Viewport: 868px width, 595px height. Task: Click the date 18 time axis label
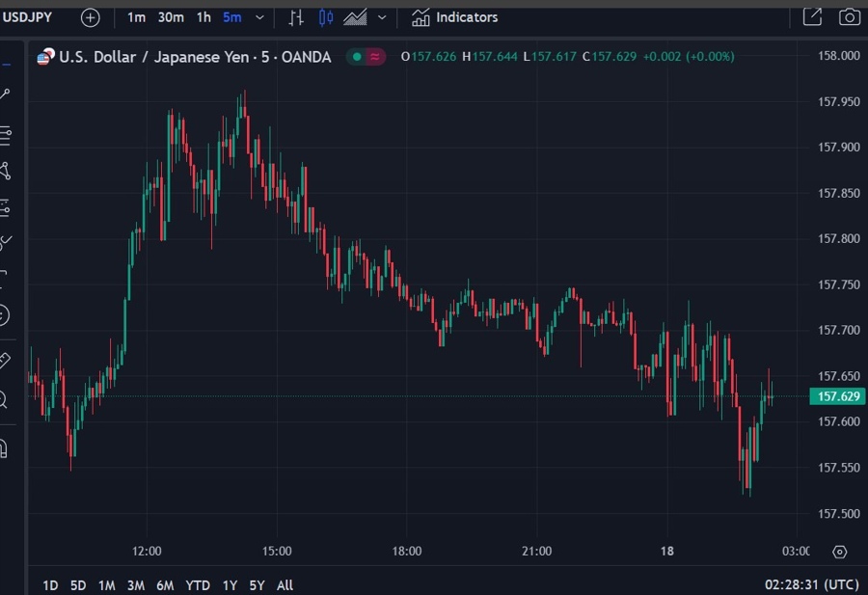[667, 552]
